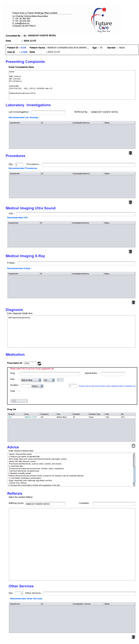The height and width of the screenshot is (644, 139).
Task: Click trash icon below Ultra Sound table
Action: pyautogui.click(x=130, y=251)
